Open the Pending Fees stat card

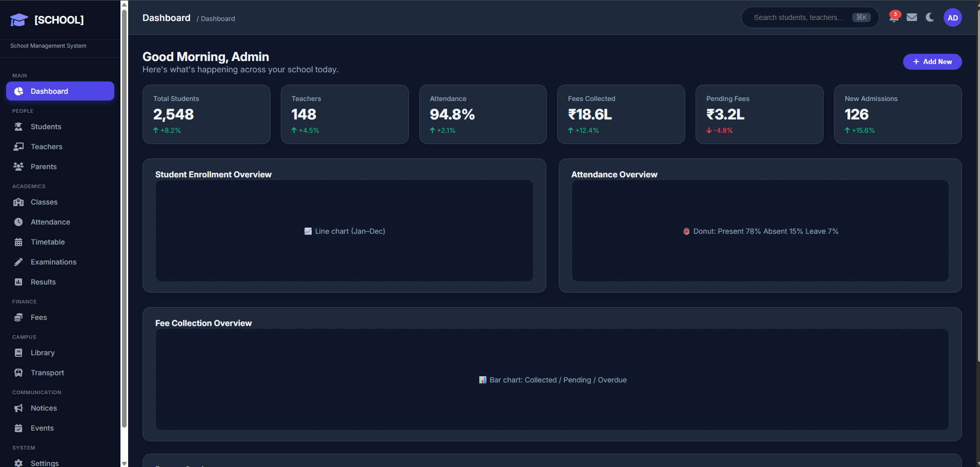coord(760,114)
